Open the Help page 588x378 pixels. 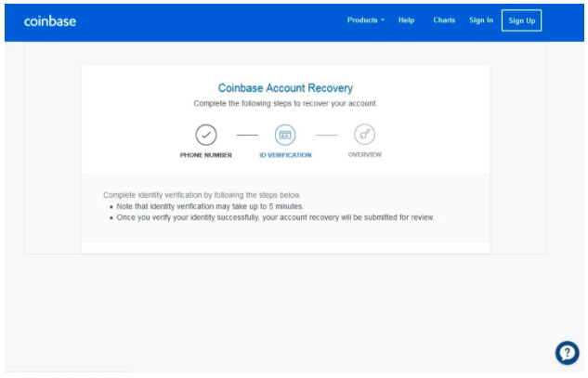point(406,20)
